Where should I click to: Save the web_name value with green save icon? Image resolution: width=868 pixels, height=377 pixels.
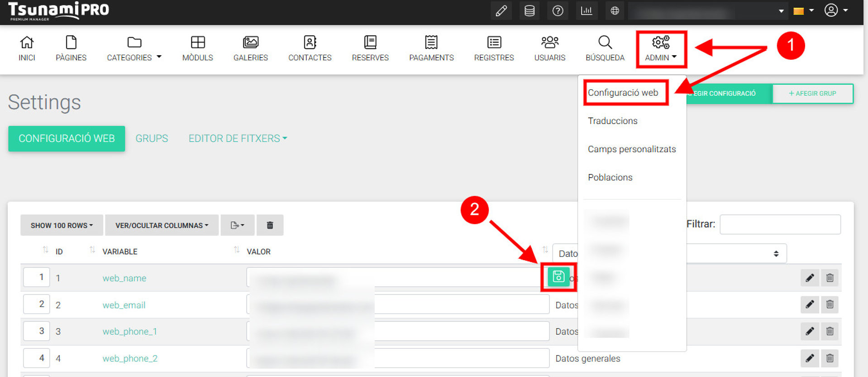(x=558, y=276)
